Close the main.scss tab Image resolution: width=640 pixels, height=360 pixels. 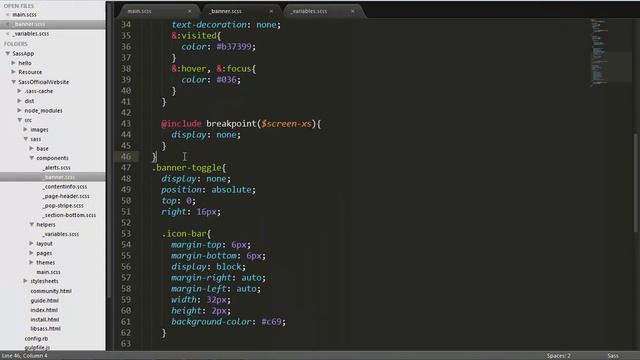click(189, 11)
